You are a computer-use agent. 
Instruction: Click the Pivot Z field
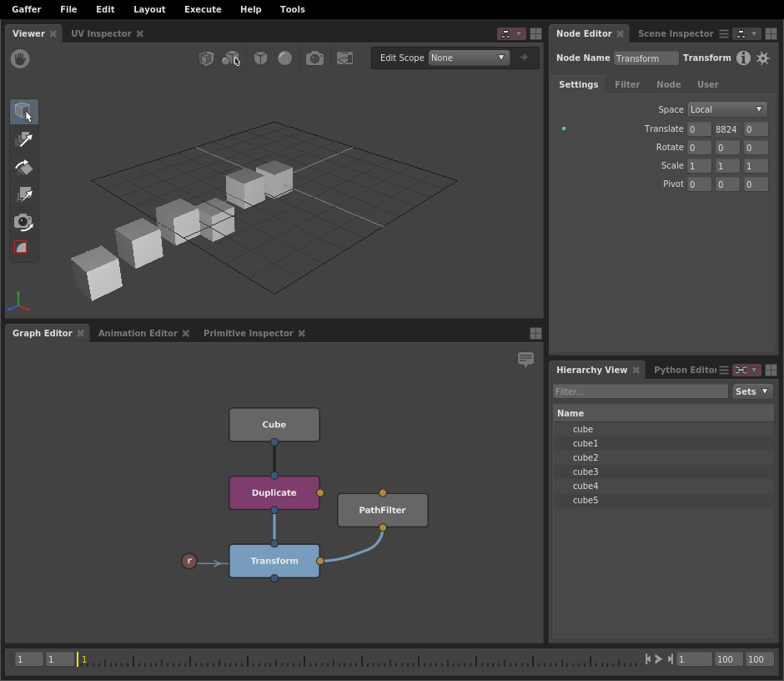[x=756, y=184]
